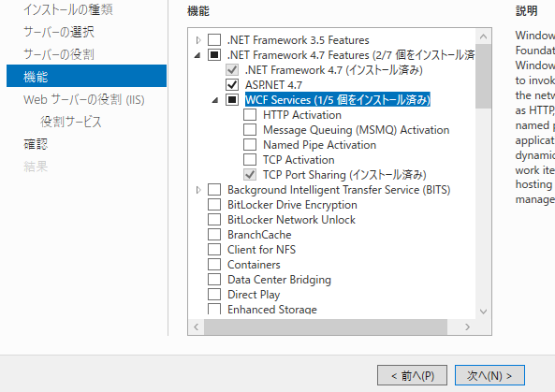This screenshot has height=392, width=555.
Task: Select the Named Pipe Activation label
Action: (319, 145)
